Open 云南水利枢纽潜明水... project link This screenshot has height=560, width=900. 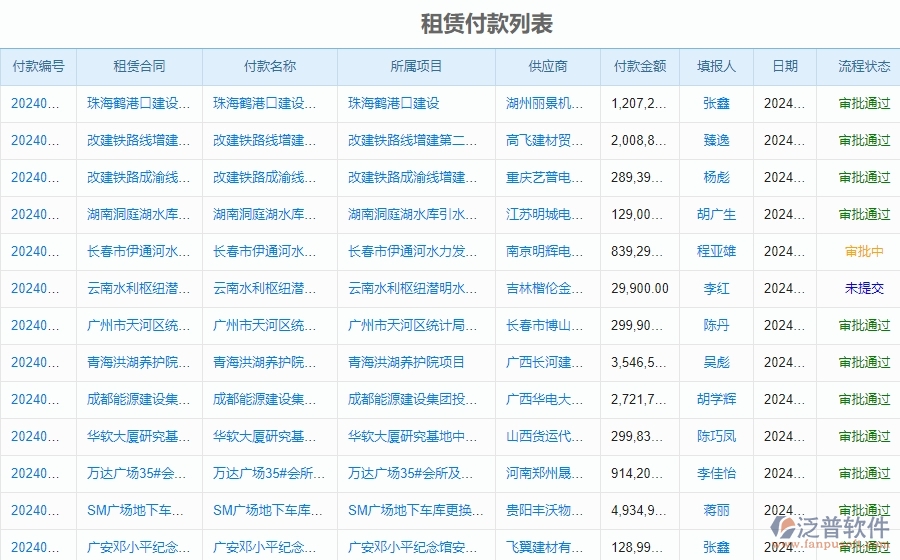pos(412,289)
